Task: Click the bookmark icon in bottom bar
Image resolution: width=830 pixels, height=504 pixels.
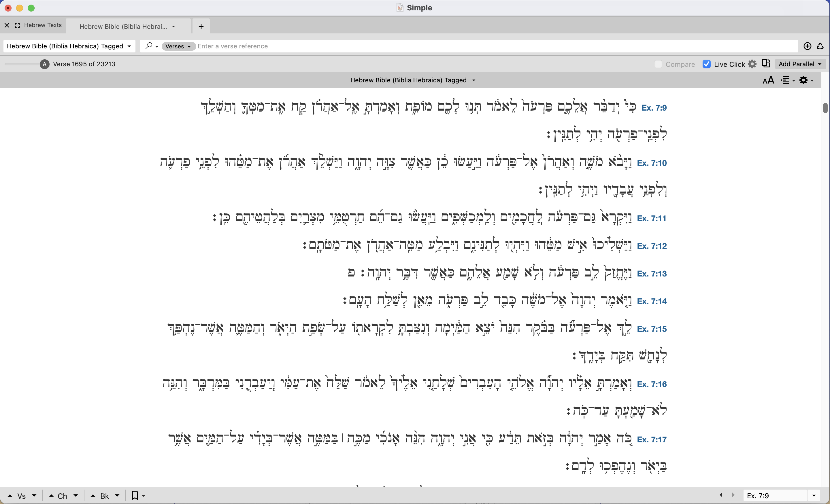Action: [x=135, y=495]
